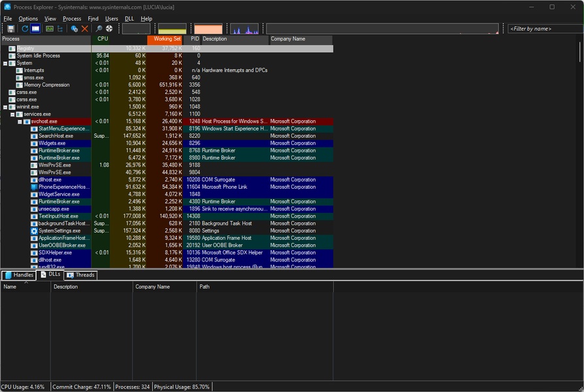
Task: Click the physical memory usage mini graph
Action: pyautogui.click(x=208, y=29)
